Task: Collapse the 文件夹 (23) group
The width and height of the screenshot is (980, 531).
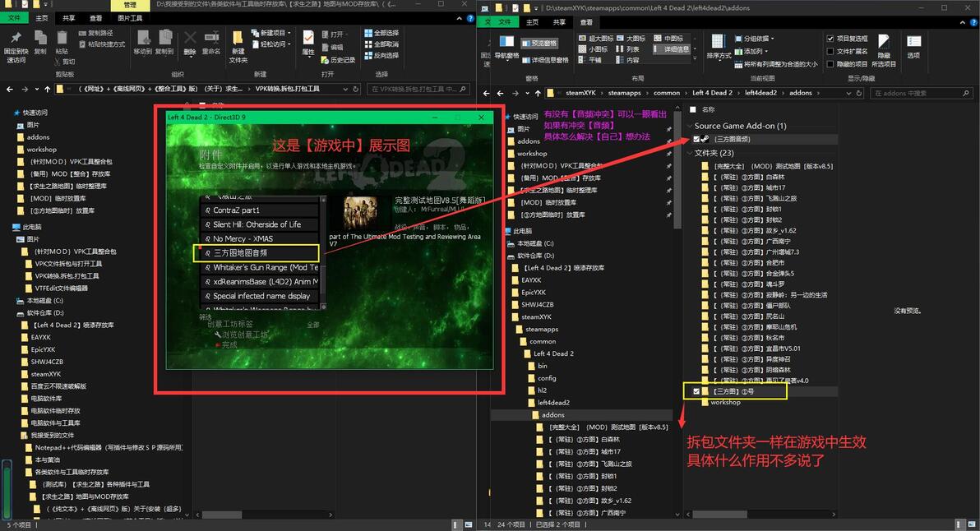Action: pos(690,153)
